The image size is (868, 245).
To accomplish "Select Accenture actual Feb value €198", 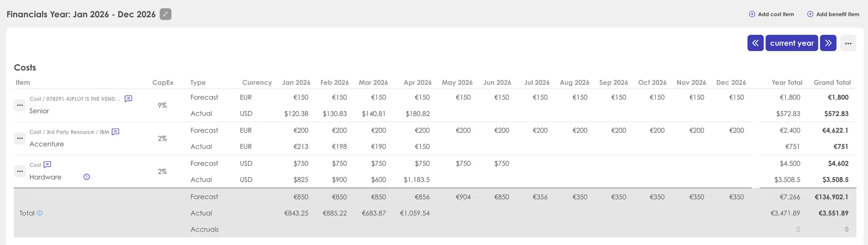I will [339, 147].
